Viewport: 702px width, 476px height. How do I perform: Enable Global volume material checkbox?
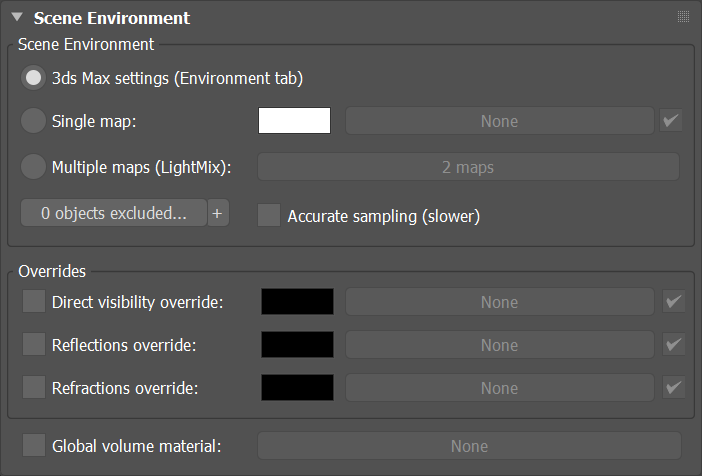pyautogui.click(x=34, y=445)
